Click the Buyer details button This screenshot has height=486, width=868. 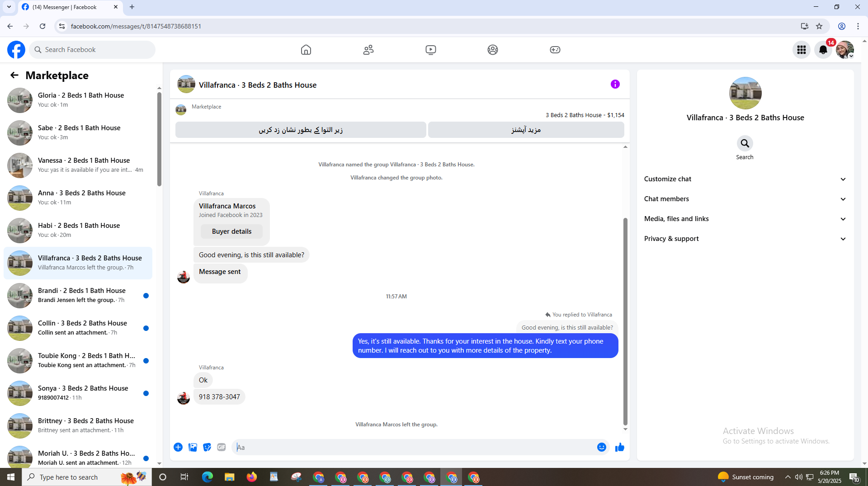231,231
